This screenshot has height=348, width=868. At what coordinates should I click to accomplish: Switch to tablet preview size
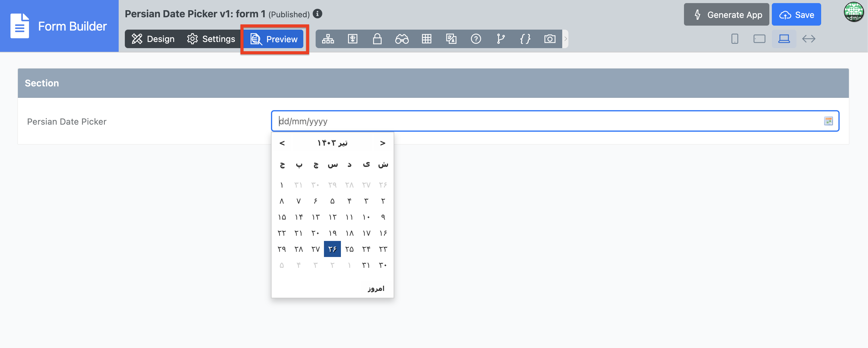[759, 39]
